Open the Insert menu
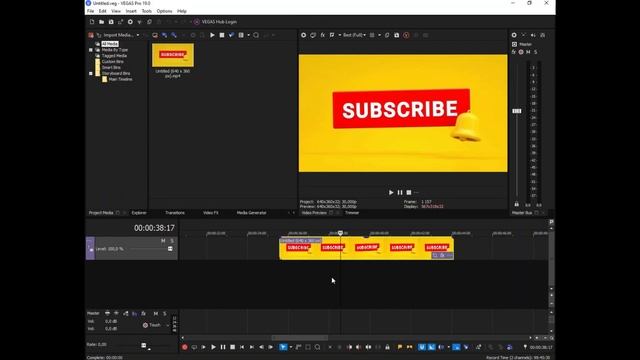640x360 pixels. coord(131,11)
